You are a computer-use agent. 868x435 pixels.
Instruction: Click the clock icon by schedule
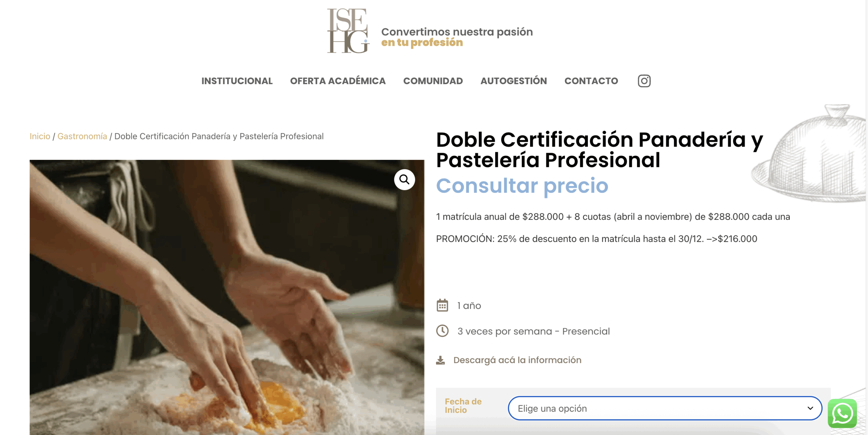pyautogui.click(x=442, y=331)
